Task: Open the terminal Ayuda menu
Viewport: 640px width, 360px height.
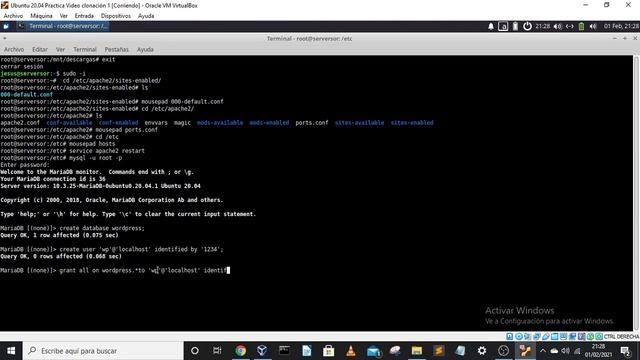Action: [145, 49]
